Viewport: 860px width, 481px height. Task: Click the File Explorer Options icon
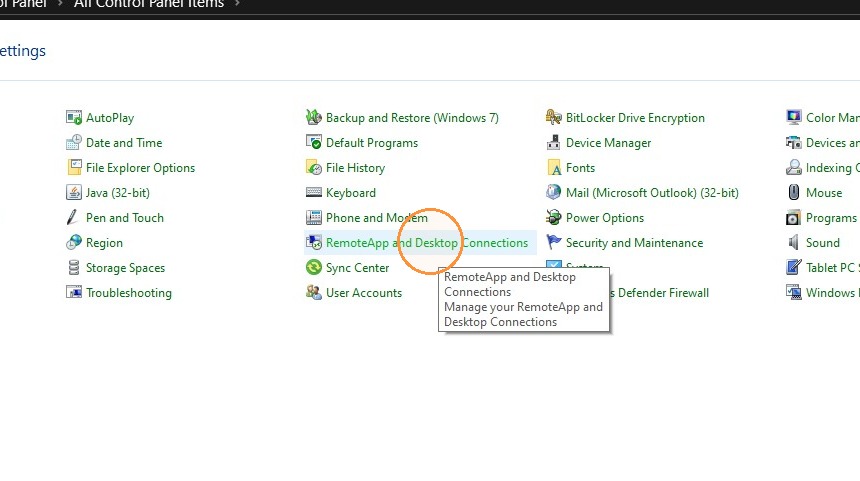tap(73, 167)
